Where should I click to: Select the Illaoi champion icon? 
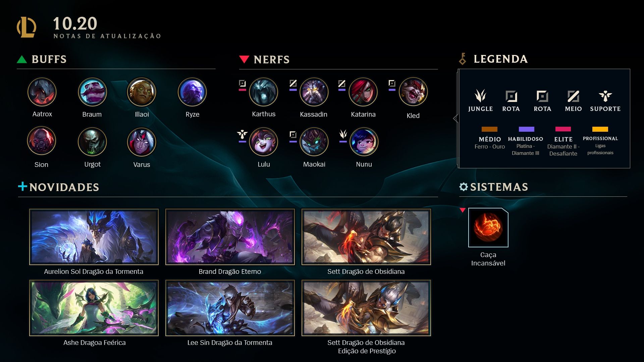pyautogui.click(x=142, y=92)
